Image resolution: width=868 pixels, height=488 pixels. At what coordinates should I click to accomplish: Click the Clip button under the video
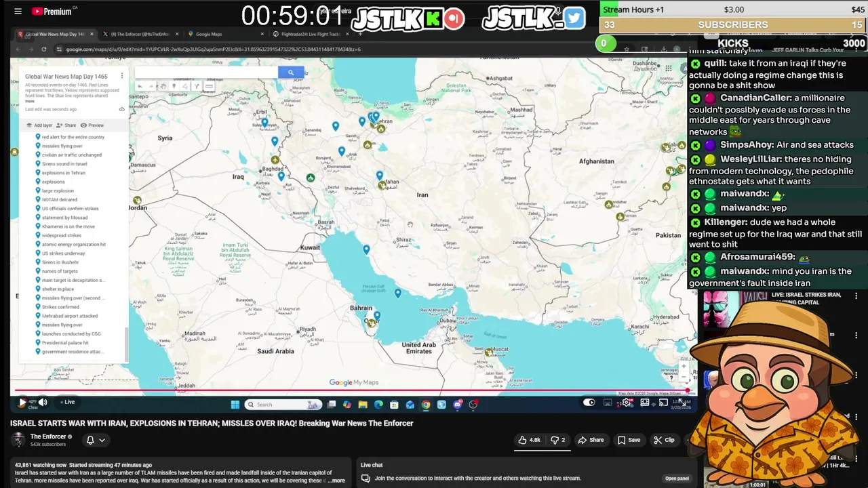pos(664,440)
